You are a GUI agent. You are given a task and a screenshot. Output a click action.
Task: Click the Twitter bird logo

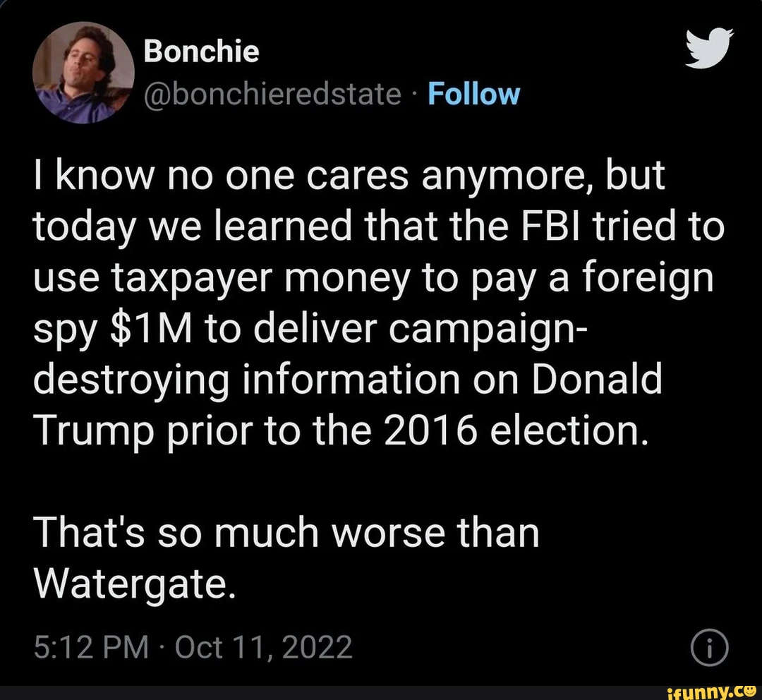709,49
